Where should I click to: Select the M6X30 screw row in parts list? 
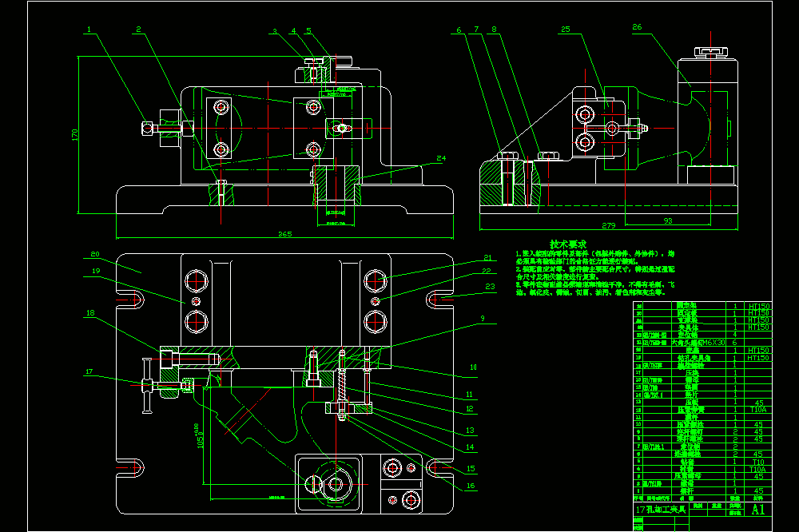point(702,343)
